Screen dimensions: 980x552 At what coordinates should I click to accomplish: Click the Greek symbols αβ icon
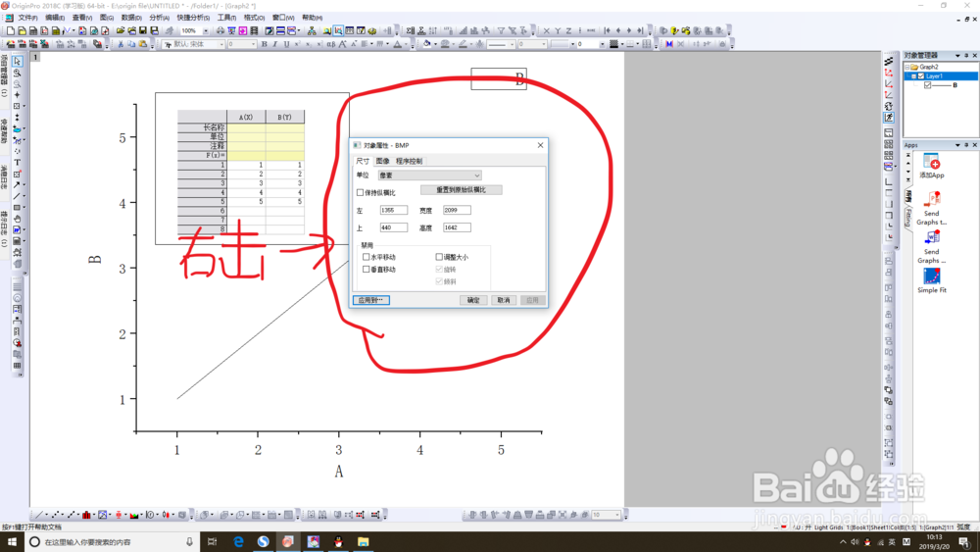click(x=330, y=44)
